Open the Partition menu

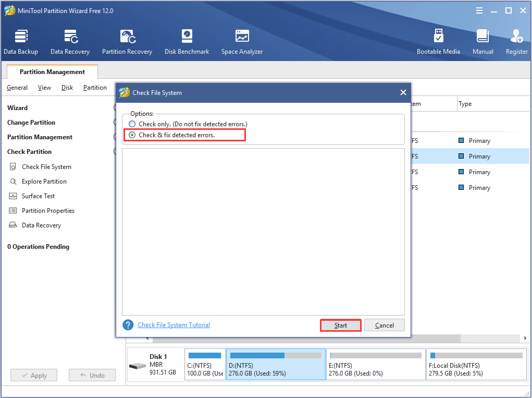[95, 88]
